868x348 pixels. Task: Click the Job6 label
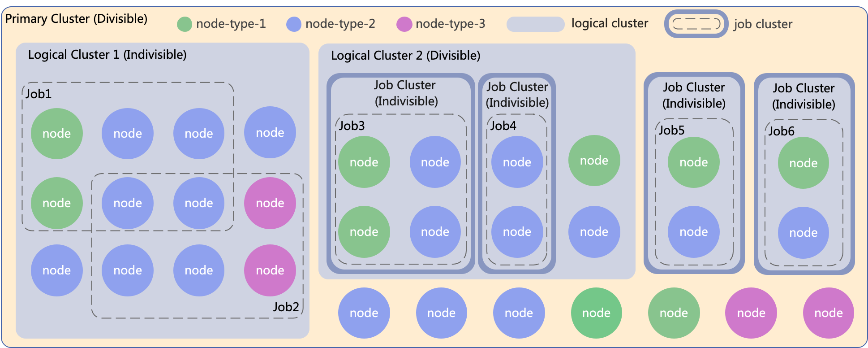coord(781,131)
